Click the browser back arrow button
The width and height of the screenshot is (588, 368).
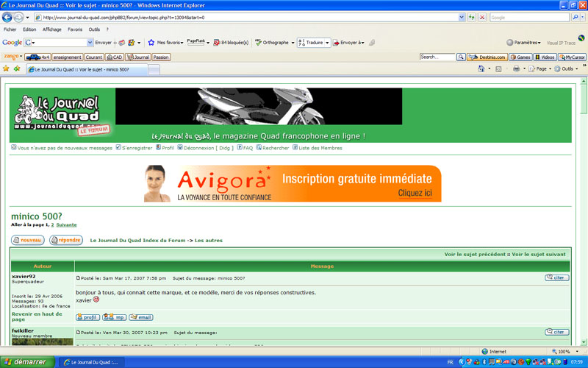pos(8,16)
